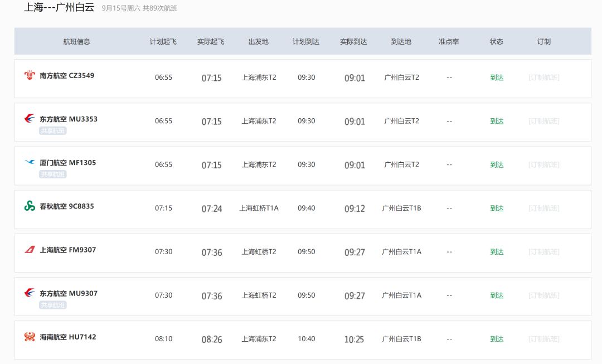
Task: Click the China Eastern logo beside MU3353
Action: (x=30, y=119)
